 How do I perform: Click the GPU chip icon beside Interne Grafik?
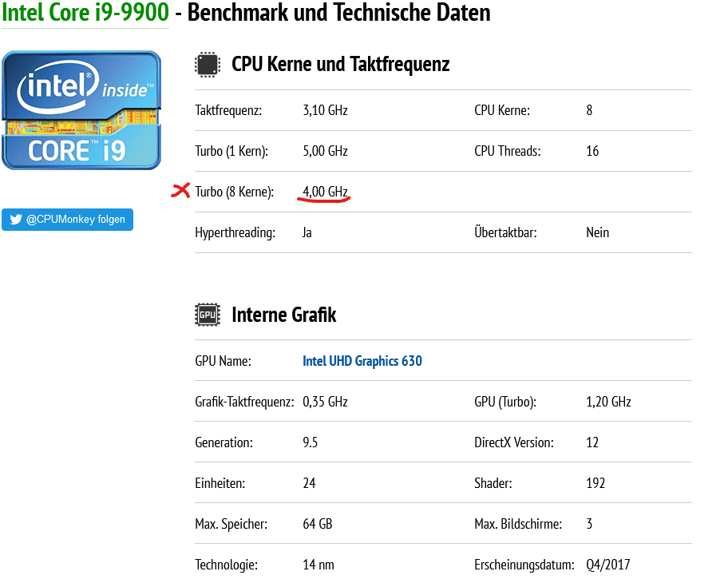(x=208, y=315)
